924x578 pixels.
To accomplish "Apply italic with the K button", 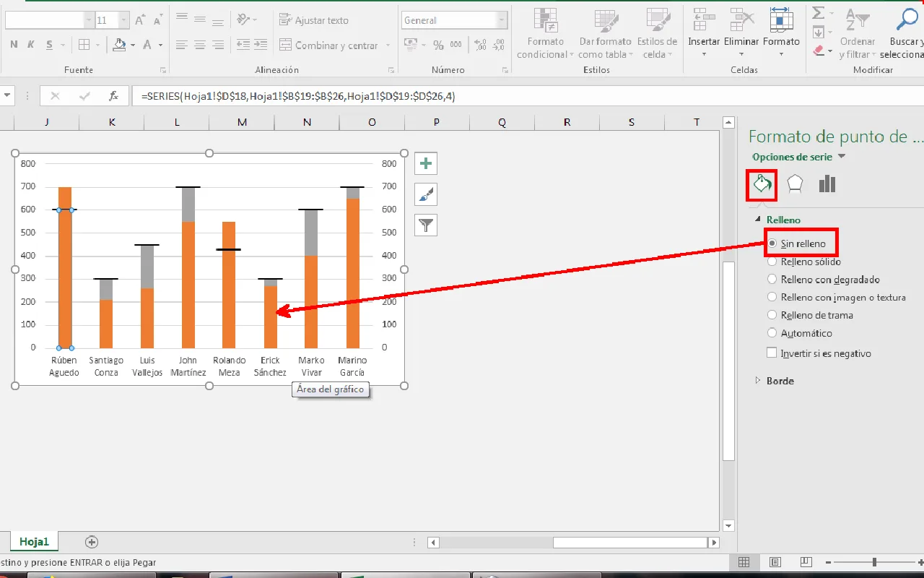I will (31, 45).
